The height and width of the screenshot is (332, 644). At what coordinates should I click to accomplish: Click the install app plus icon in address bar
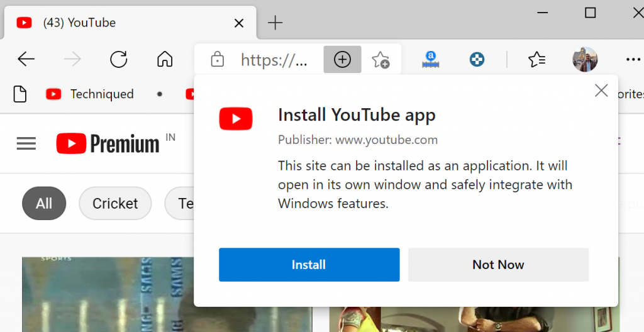pos(342,60)
